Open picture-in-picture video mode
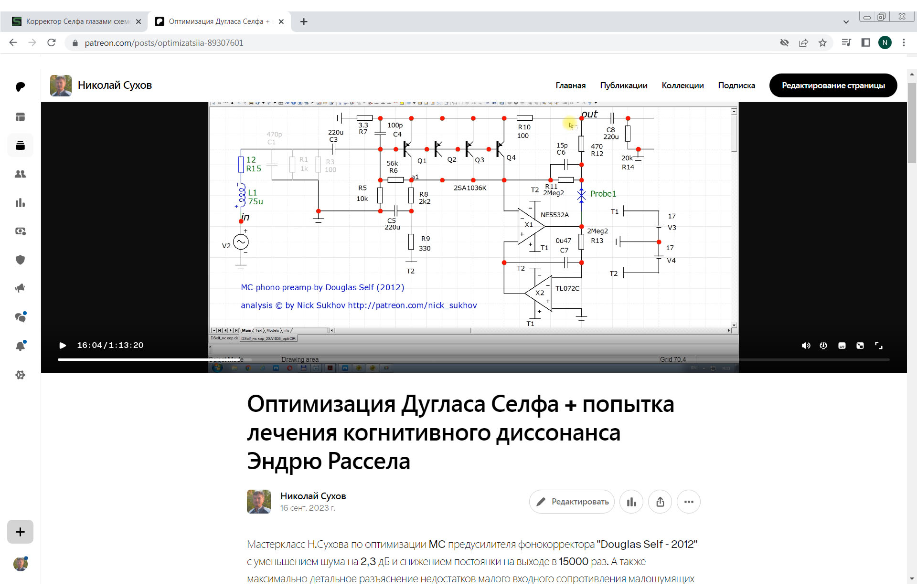The height and width of the screenshot is (588, 917). click(861, 345)
